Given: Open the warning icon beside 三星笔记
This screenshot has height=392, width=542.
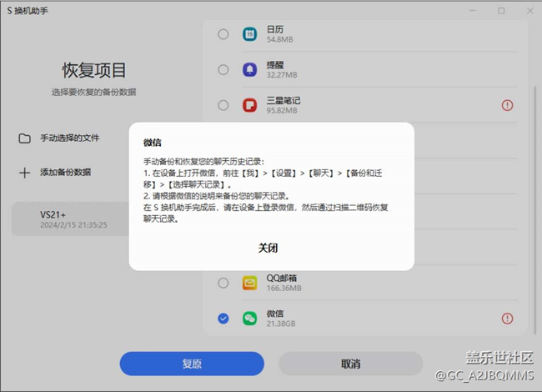Looking at the screenshot, I should [507, 105].
